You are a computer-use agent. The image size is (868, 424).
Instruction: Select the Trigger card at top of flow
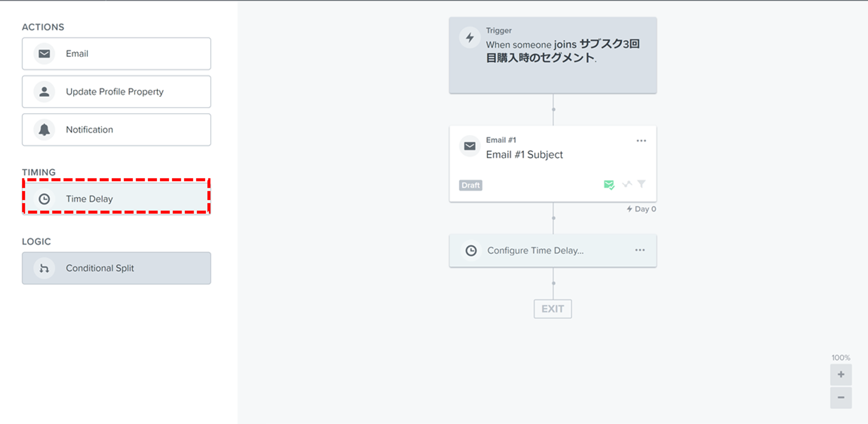pos(552,55)
